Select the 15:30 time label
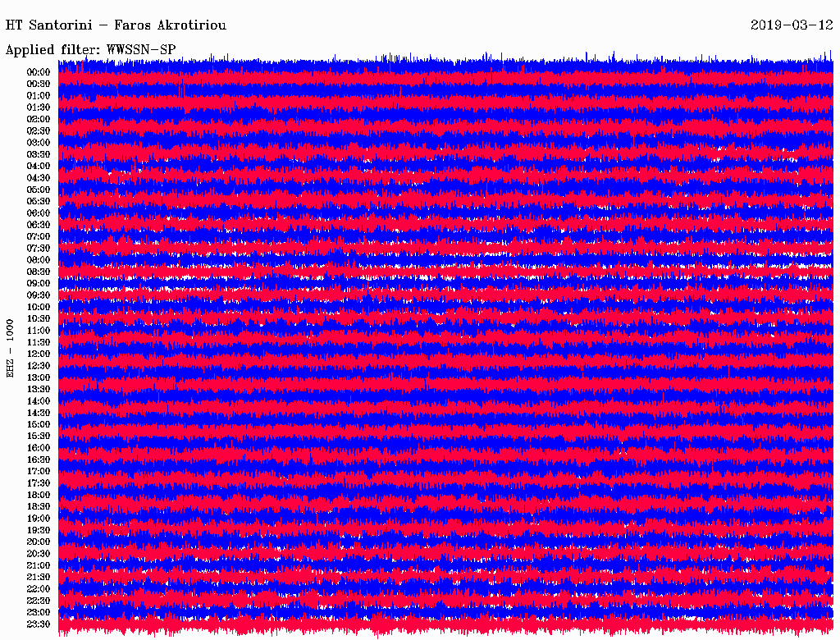 coord(39,437)
